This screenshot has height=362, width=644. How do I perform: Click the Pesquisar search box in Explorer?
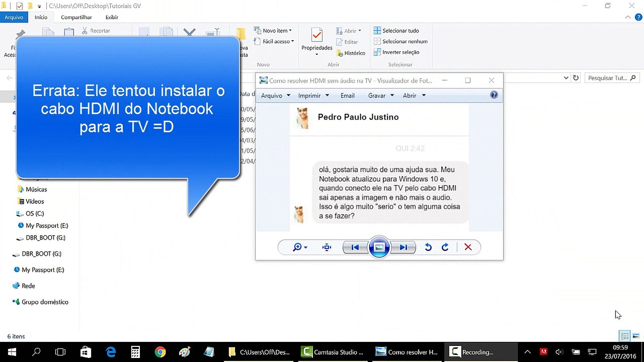[x=612, y=78]
